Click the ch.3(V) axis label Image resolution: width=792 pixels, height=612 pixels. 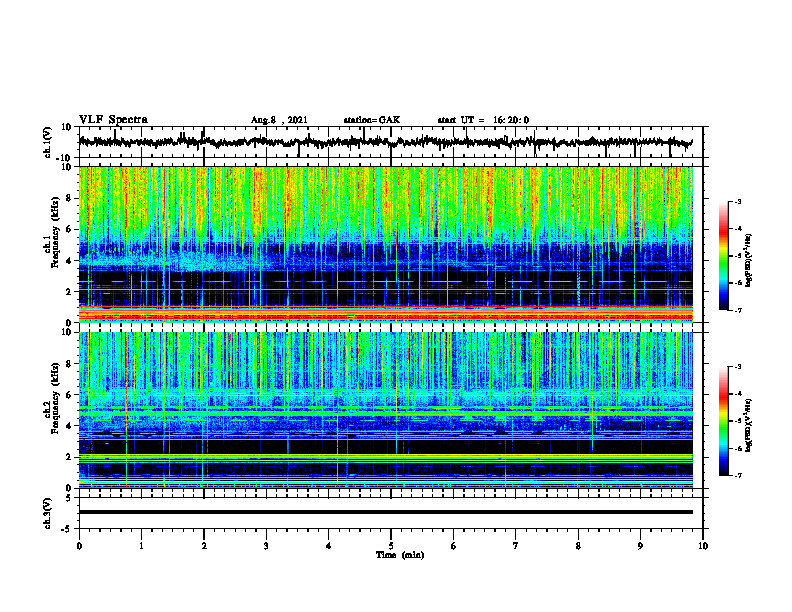(x=48, y=513)
